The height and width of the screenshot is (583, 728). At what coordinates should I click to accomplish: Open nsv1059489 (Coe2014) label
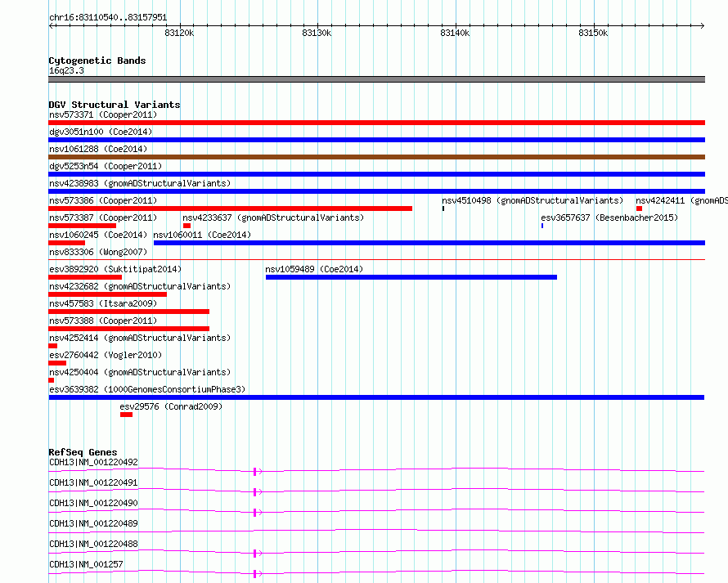pyautogui.click(x=314, y=269)
